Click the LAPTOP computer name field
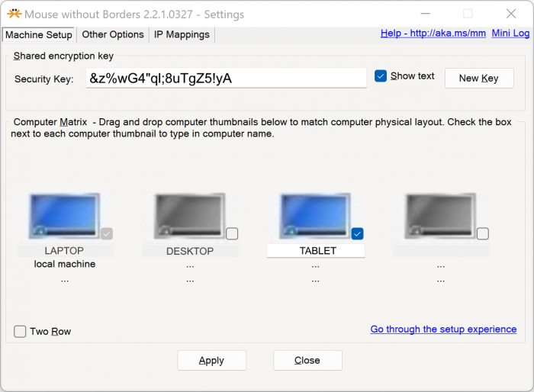The width and height of the screenshot is (534, 392). pos(65,251)
